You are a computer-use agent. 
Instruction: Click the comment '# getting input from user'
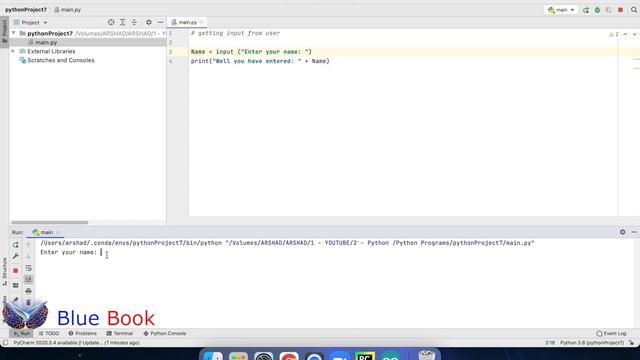point(235,33)
